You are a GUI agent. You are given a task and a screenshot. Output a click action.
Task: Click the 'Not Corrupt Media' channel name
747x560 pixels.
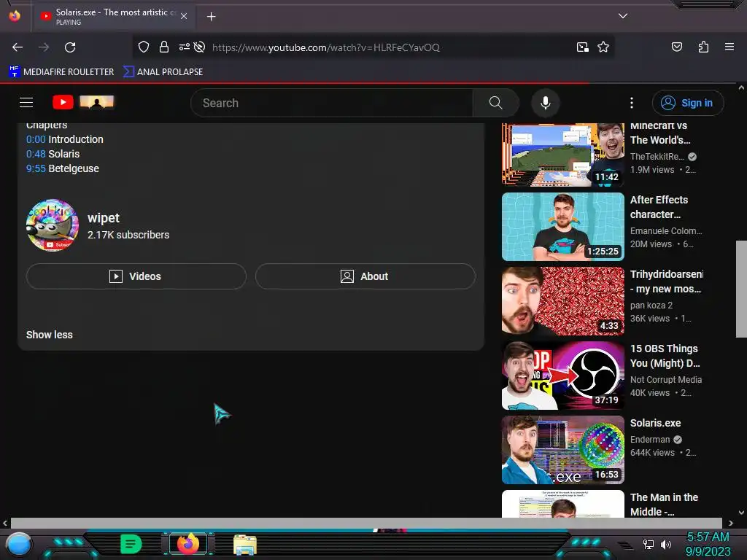pyautogui.click(x=666, y=379)
